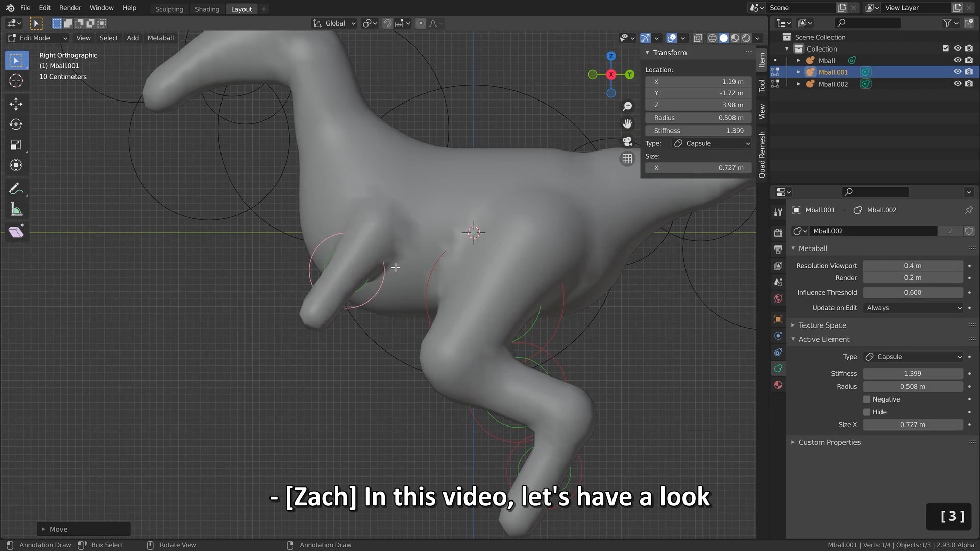Click the Blender logo icon
The height and width of the screenshot is (551, 980).
[10, 8]
